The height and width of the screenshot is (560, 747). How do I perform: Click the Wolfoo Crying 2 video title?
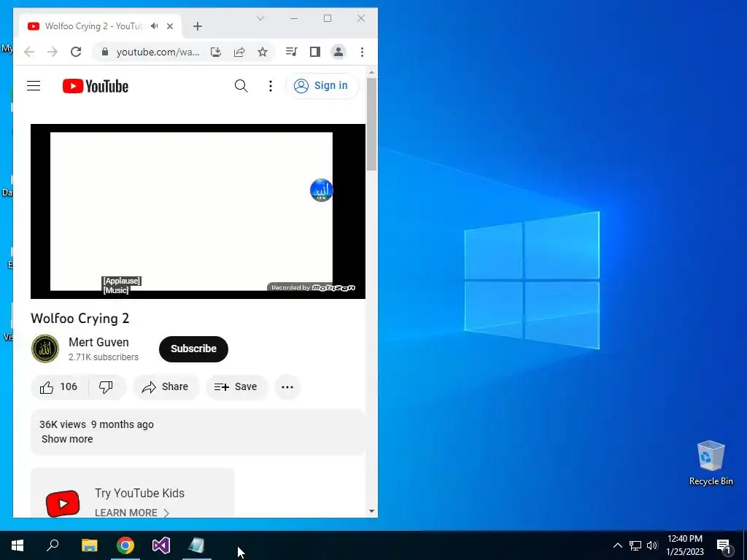point(80,319)
